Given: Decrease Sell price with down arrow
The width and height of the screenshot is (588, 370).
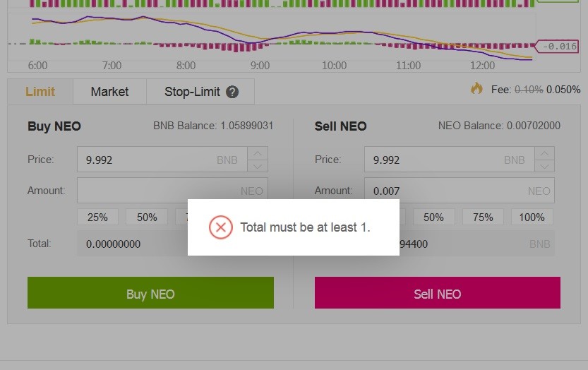Looking at the screenshot, I should point(544,166).
